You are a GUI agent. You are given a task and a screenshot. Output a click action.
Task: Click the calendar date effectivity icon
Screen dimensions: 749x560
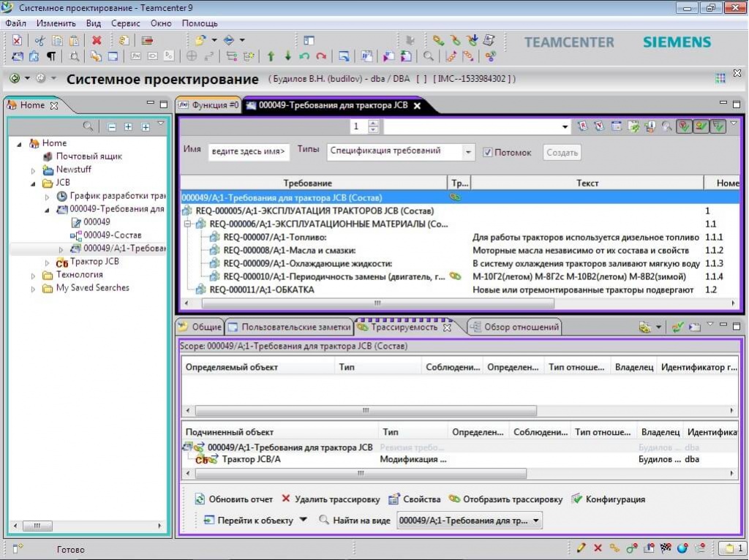[x=616, y=126]
